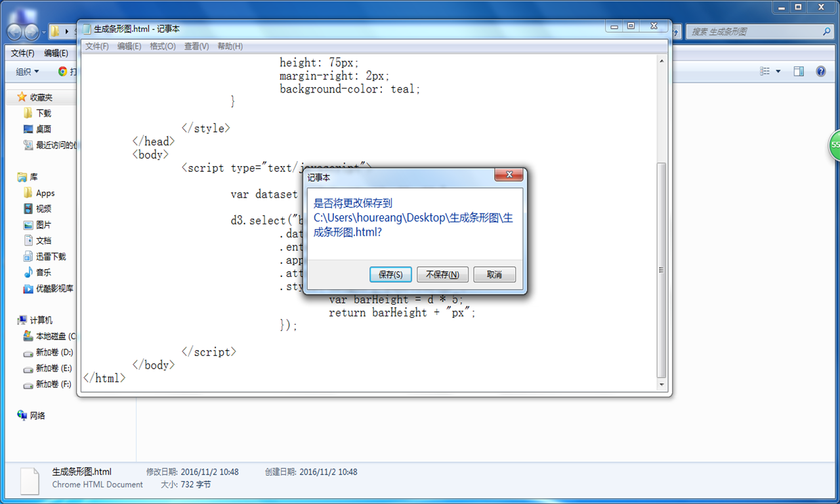This screenshot has height=504, width=840.
Task: Select Favorites (收藏夹) in navigation pane
Action: point(41,97)
